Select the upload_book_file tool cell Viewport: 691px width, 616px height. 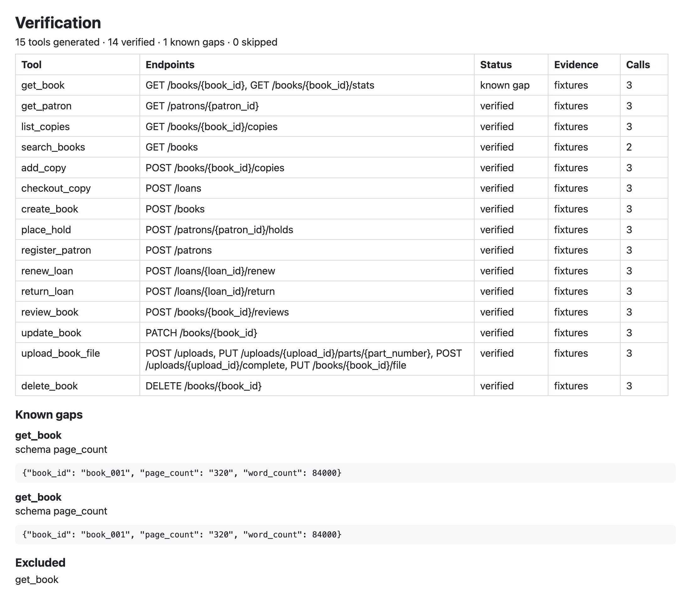(x=78, y=359)
